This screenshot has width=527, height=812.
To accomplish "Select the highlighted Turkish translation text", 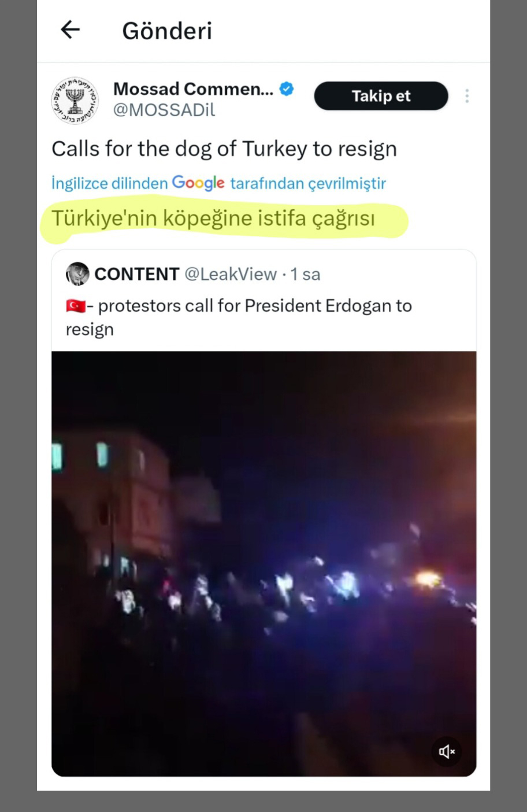I will (x=213, y=219).
